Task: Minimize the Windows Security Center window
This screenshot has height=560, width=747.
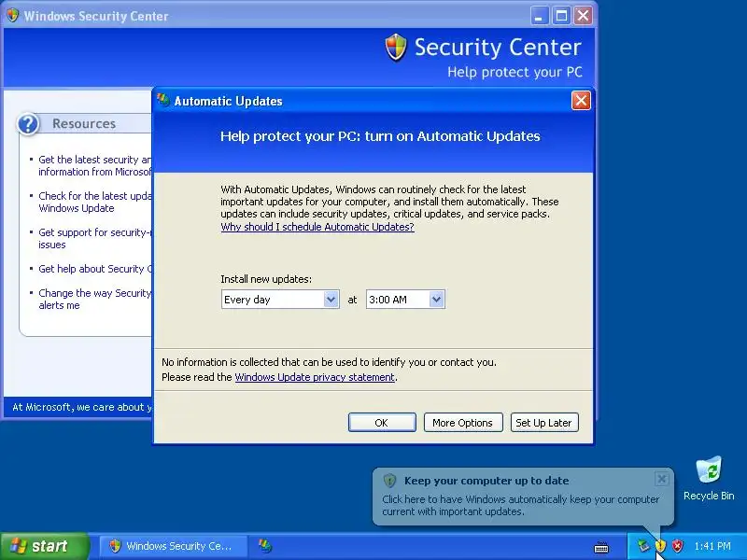Action: (x=539, y=16)
